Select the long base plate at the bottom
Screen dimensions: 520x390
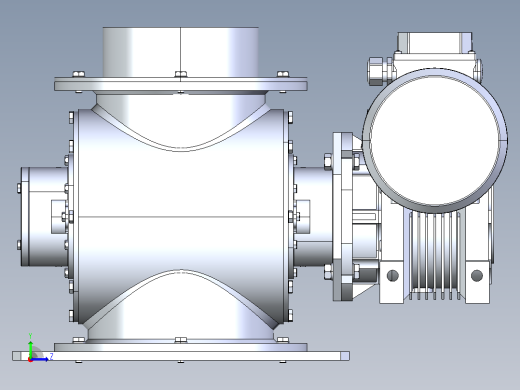181,356
